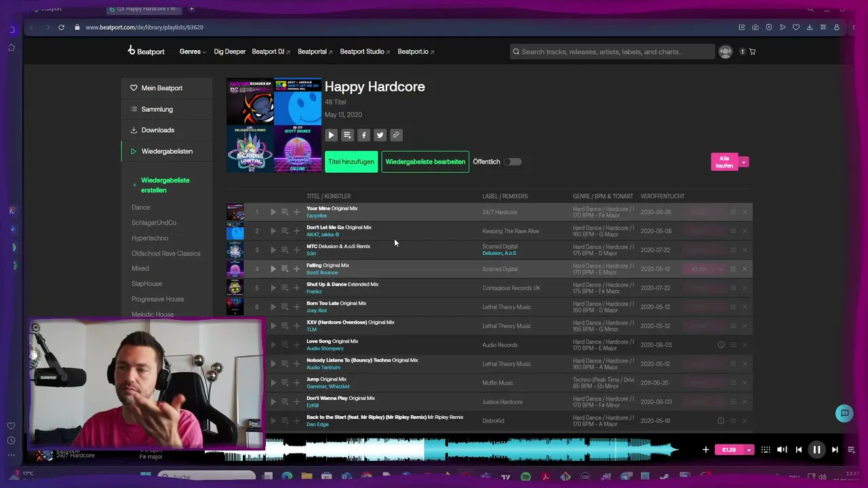This screenshot has height=488, width=868.
Task: Open the Dance playlist
Action: click(x=140, y=207)
